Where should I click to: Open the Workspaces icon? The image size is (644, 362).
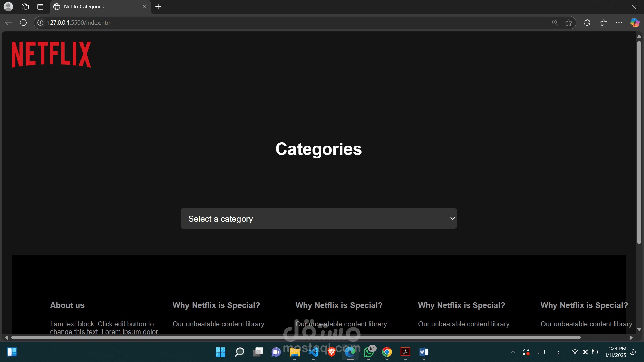tap(25, 7)
